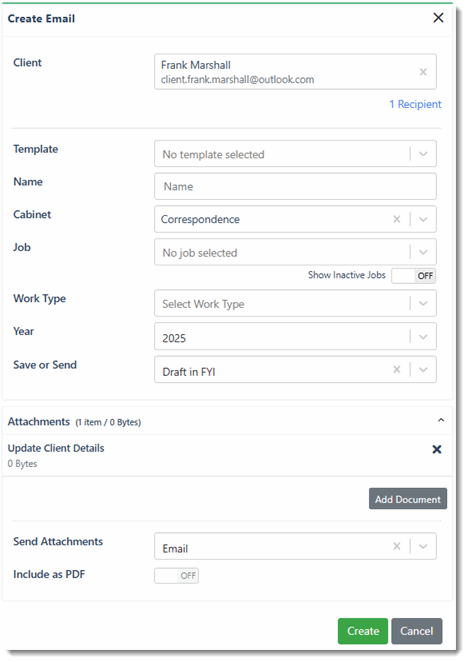Remove Frank Marshall from the Client field

pos(423,72)
